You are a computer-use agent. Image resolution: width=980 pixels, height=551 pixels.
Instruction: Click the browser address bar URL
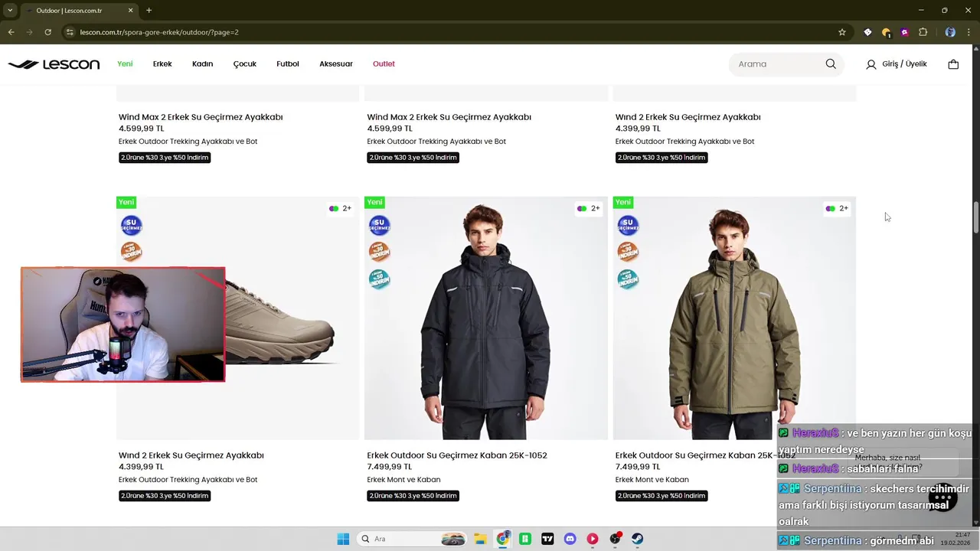click(x=159, y=32)
